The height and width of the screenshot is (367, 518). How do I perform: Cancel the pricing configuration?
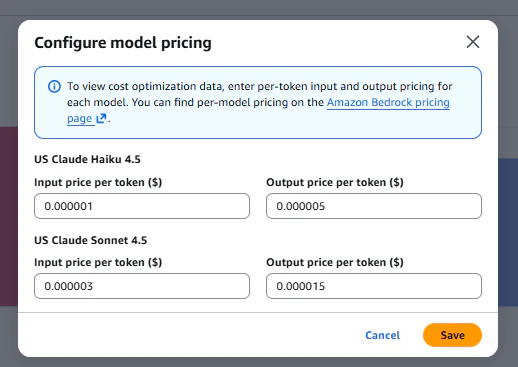(382, 335)
